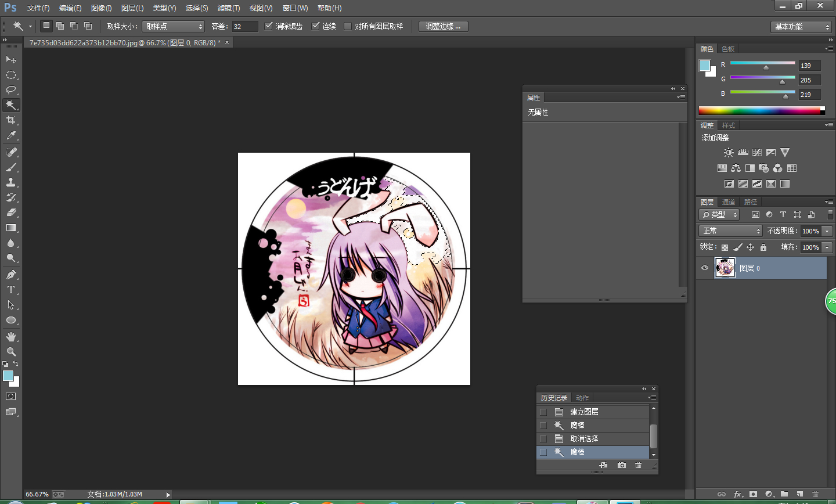Switch to the 通道 tab
Viewport: 836px width, 504px height.
coord(729,202)
